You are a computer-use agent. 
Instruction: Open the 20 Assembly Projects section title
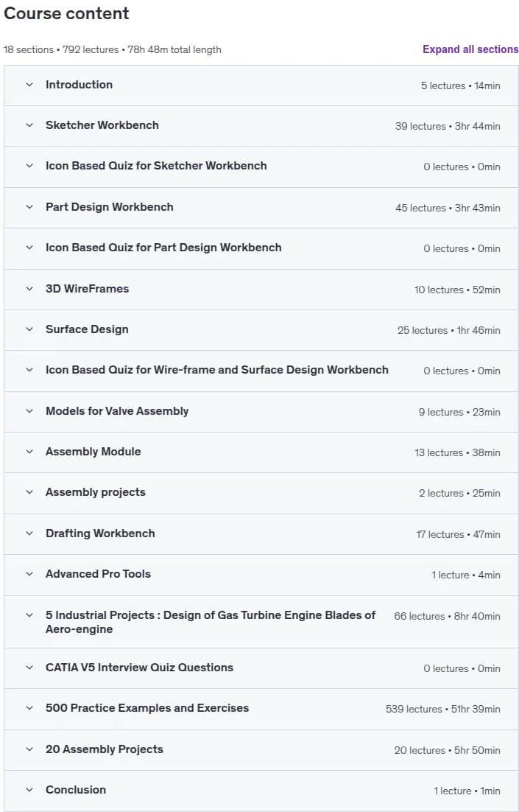104,749
